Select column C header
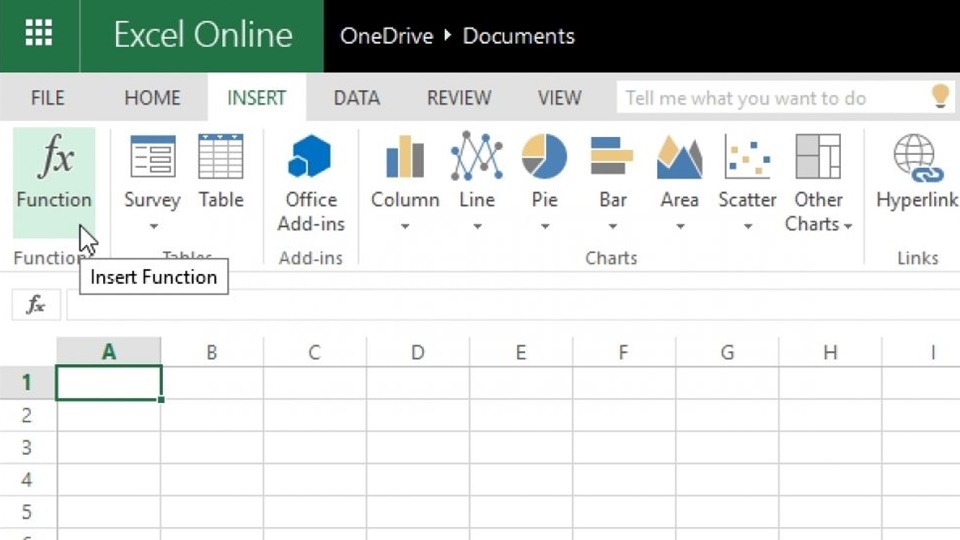Screen dimensions: 960x540 [314, 352]
